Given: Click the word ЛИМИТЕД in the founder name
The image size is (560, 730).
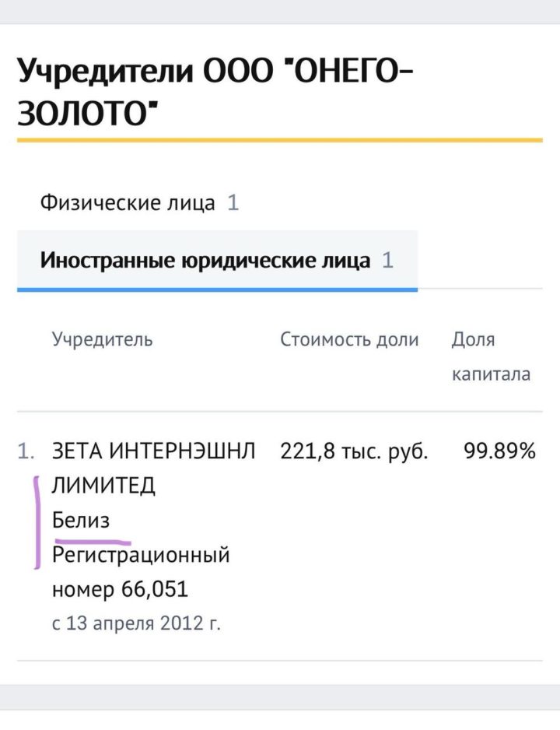Looking at the screenshot, I should coord(103,486).
